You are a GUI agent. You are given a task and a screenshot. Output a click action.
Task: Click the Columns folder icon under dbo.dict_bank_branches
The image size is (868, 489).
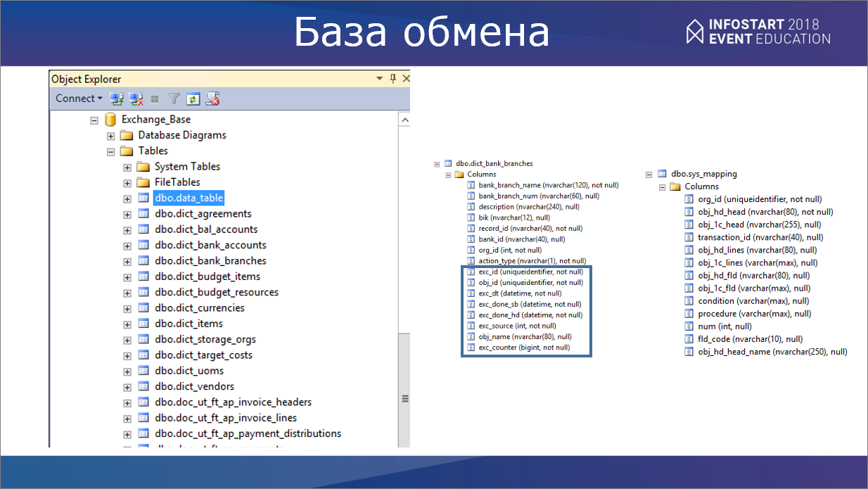459,174
